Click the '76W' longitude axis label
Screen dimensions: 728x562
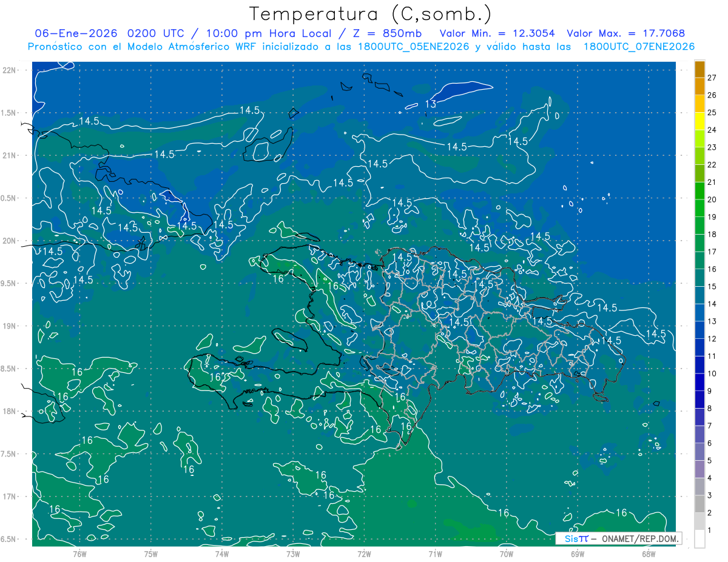coord(79,554)
